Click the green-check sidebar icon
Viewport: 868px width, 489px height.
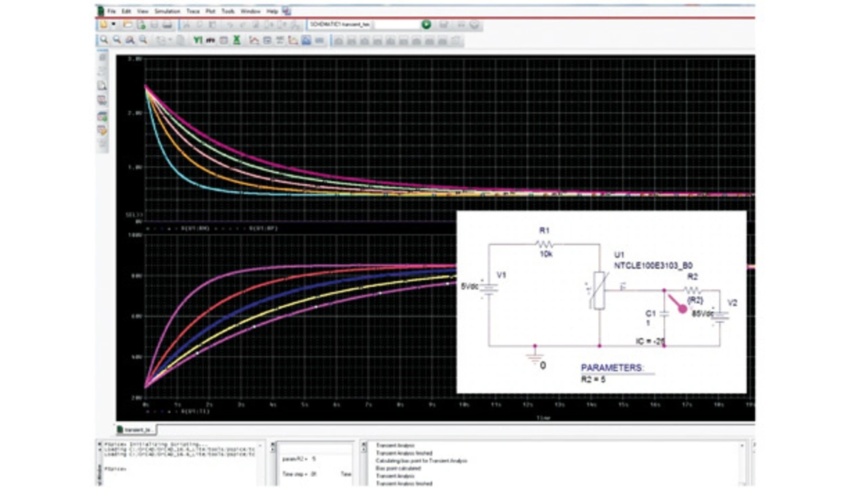102,116
